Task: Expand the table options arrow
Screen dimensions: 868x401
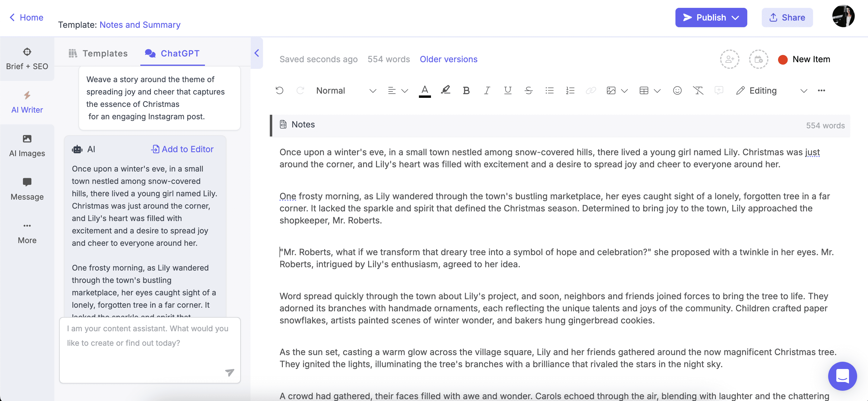Action: [x=657, y=91]
